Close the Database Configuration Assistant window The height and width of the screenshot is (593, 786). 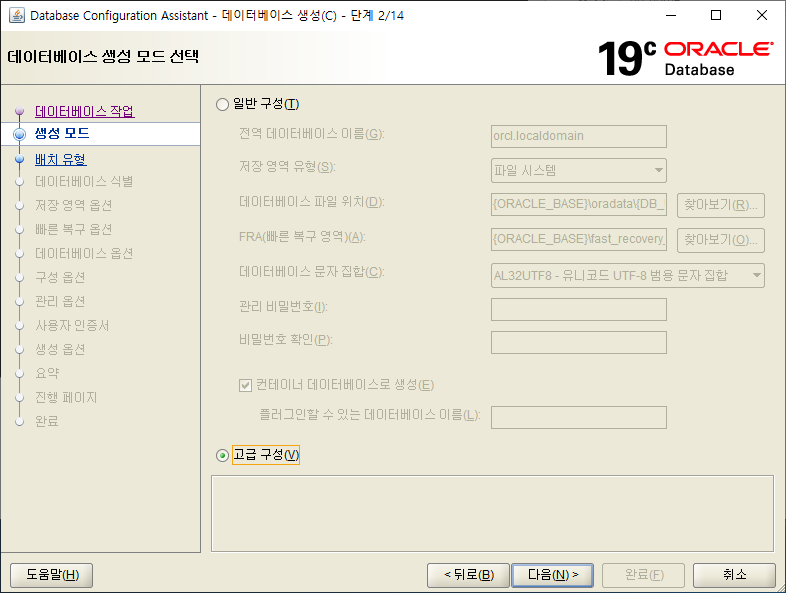(761, 16)
